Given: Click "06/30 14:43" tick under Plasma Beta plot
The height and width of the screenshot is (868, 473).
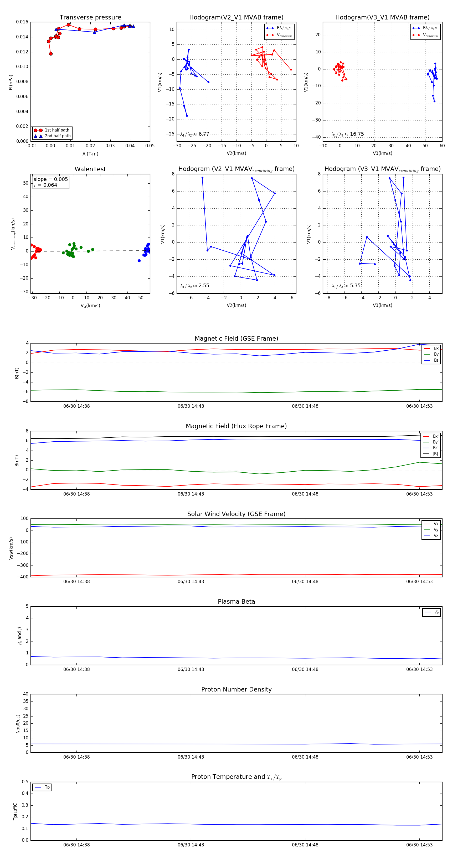Looking at the screenshot, I should coord(191,669).
